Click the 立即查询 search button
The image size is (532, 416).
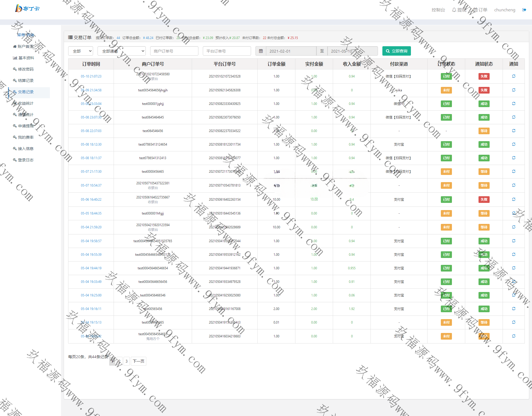point(396,51)
